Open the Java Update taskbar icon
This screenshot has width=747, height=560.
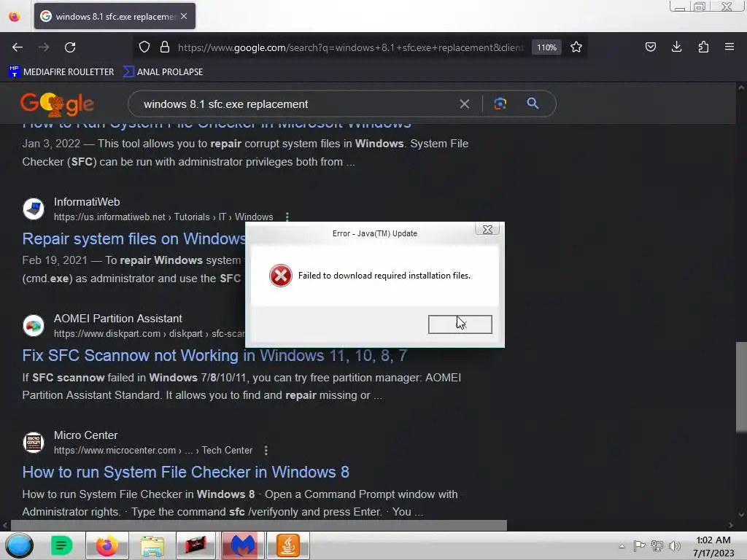click(x=287, y=545)
